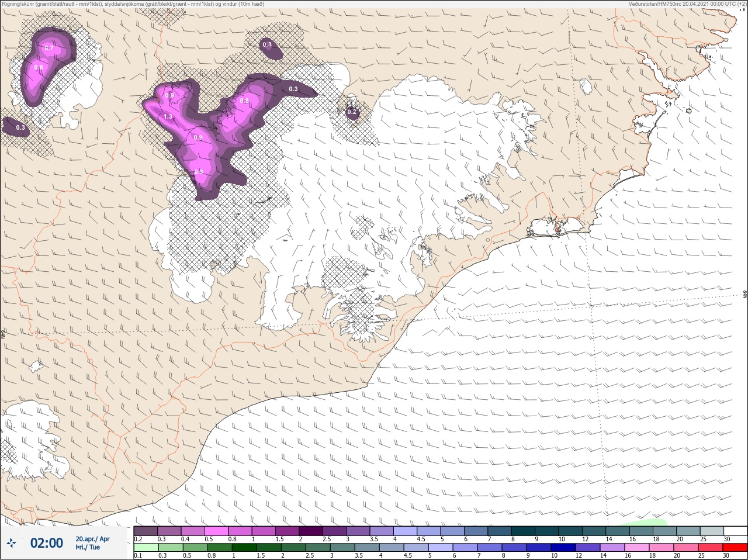The image size is (748, 560).
Task: Select the lower legend's darkest green swatch starting at 1
Action: click(244, 548)
